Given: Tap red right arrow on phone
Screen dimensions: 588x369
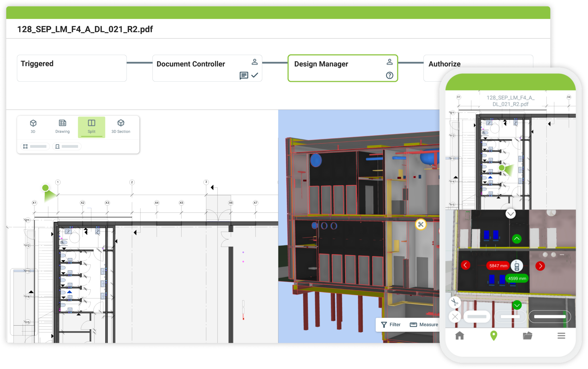Looking at the screenshot, I should tap(540, 266).
